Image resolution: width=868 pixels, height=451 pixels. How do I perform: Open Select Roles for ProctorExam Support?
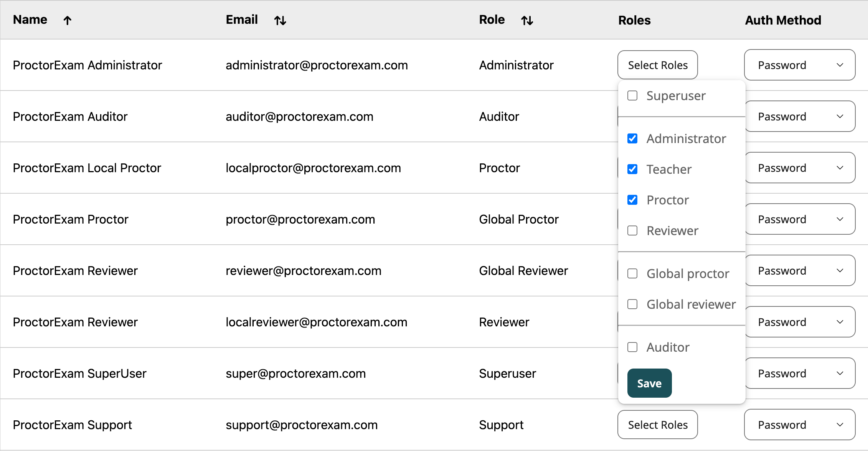[x=657, y=425]
